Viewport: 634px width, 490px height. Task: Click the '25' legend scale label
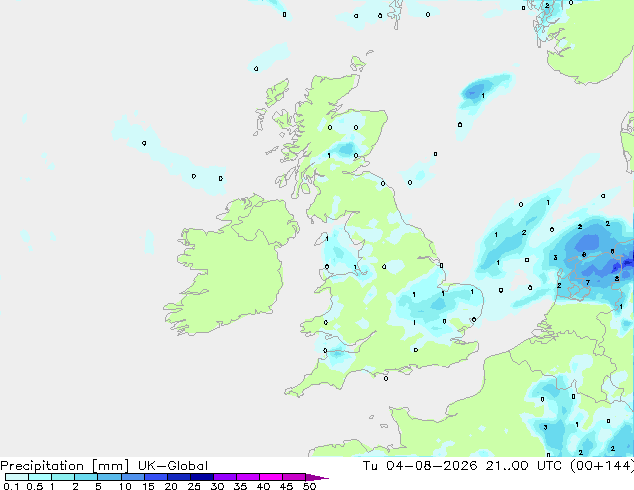coord(194,486)
